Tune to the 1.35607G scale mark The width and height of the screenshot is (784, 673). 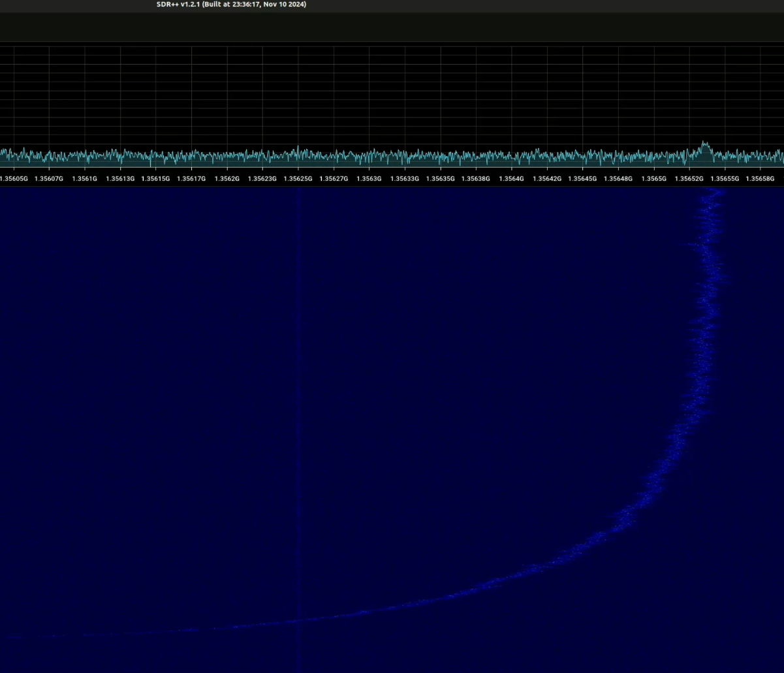pyautogui.click(x=49, y=178)
